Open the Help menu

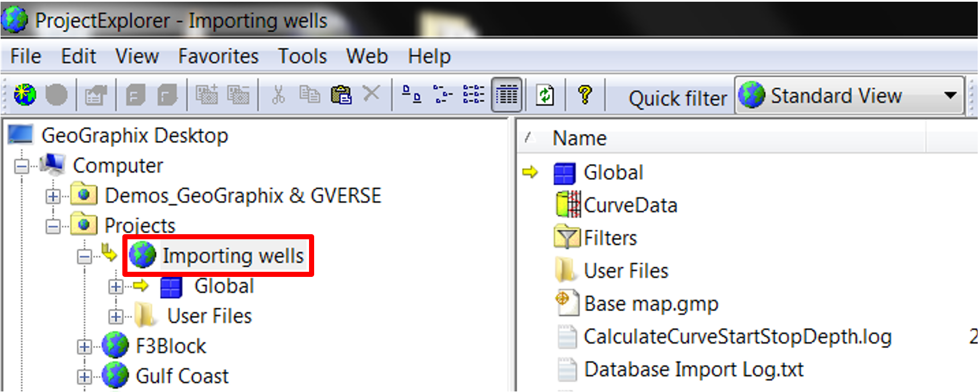click(429, 56)
